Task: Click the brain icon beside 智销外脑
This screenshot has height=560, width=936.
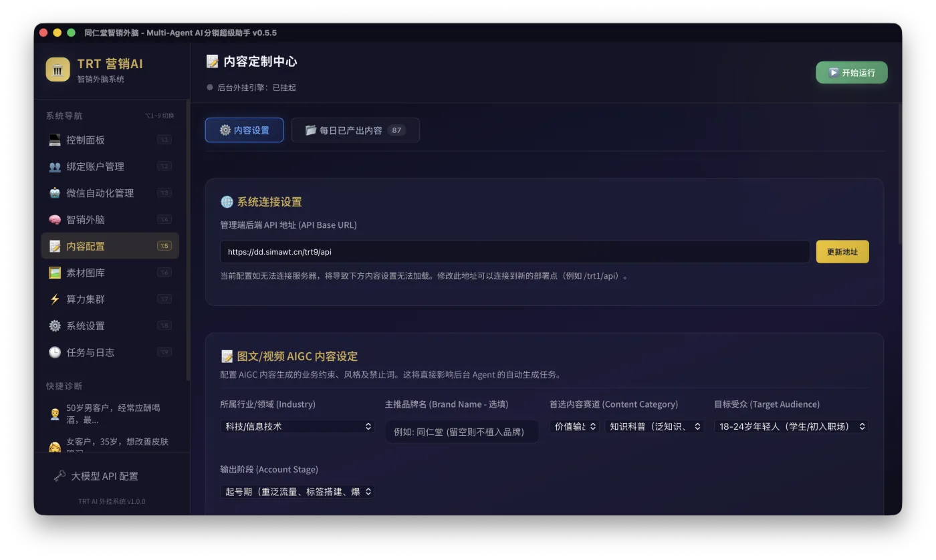Action: click(x=55, y=220)
